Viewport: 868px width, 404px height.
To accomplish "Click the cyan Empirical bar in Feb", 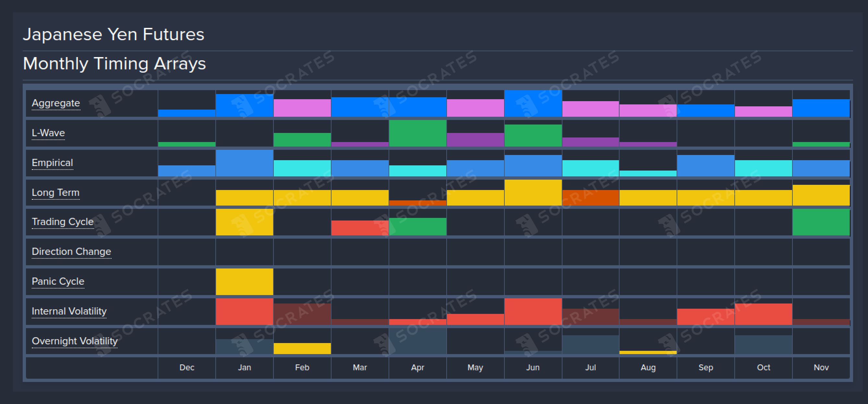I will (x=302, y=168).
